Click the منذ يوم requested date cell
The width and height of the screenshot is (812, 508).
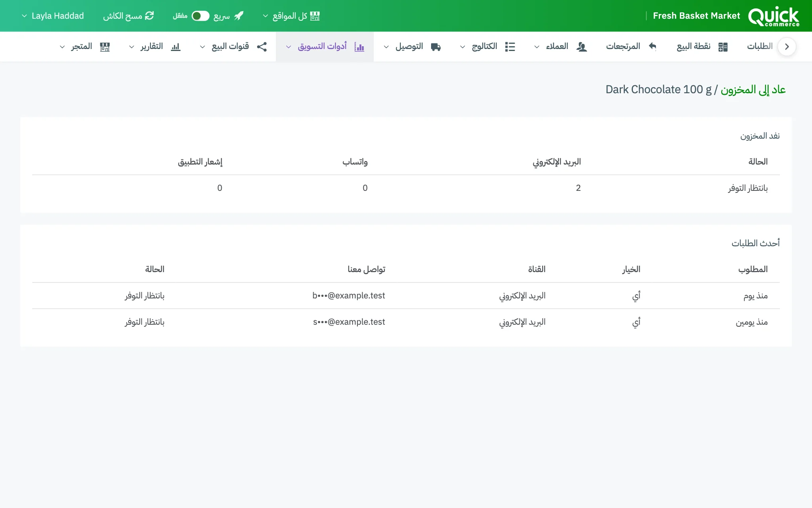[755, 296]
